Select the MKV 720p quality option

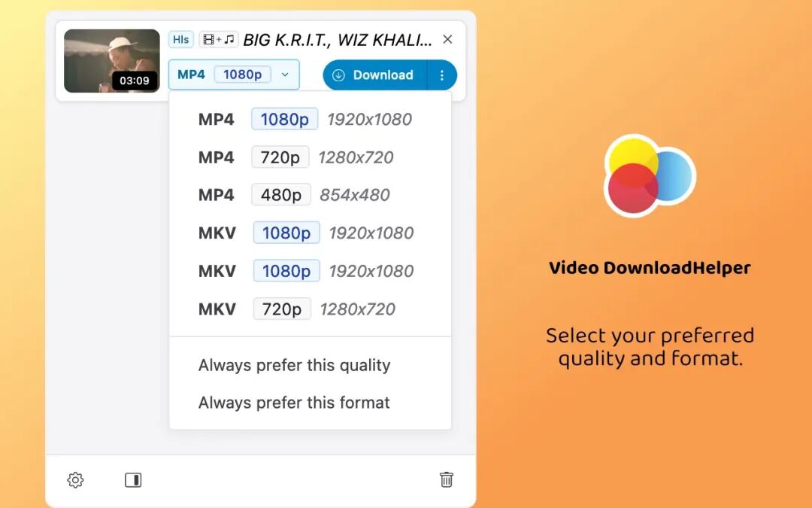(x=281, y=309)
